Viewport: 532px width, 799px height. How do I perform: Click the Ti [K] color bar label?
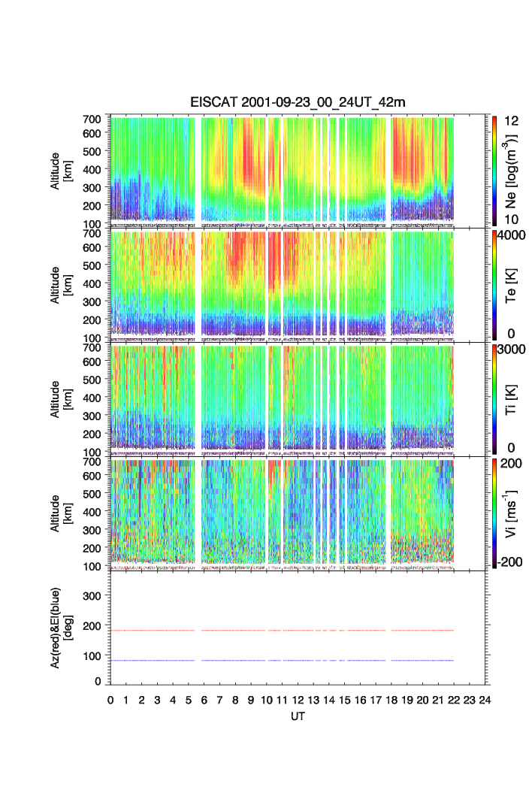point(512,398)
